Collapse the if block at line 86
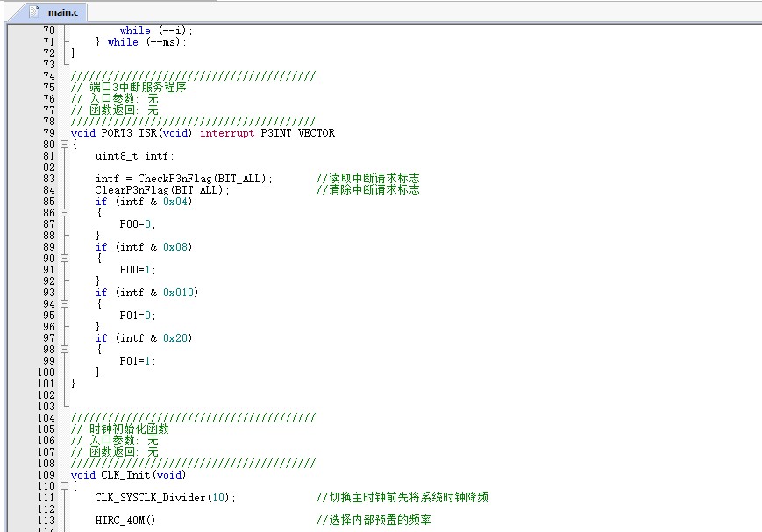This screenshot has width=762, height=532. (64, 213)
